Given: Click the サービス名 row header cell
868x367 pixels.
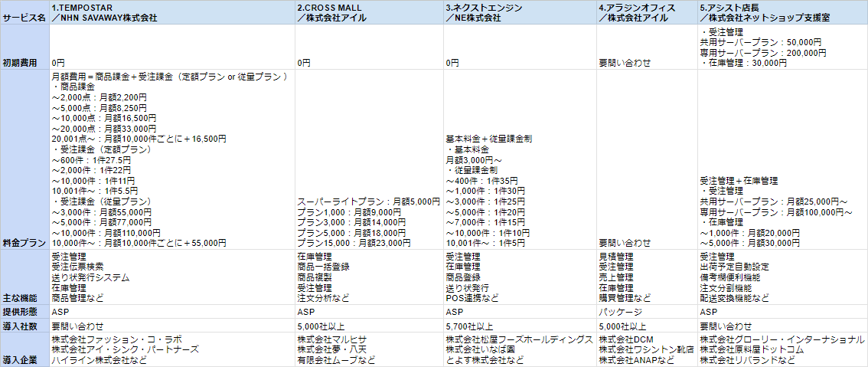Looking at the screenshot, I should [25, 12].
